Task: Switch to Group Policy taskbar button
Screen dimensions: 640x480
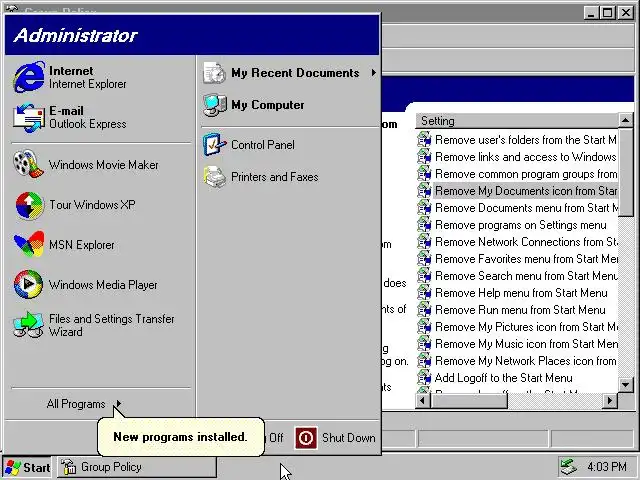Action: (137, 467)
